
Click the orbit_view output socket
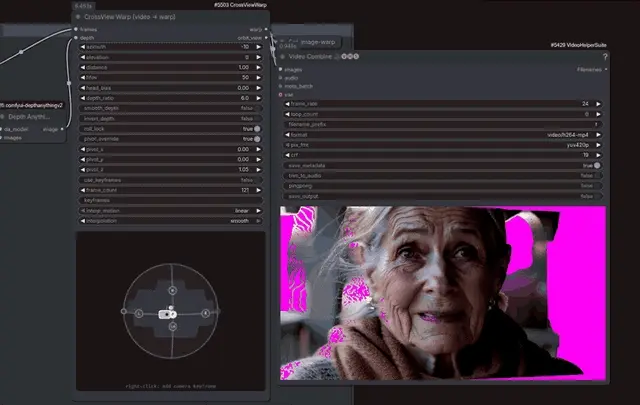click(x=266, y=38)
